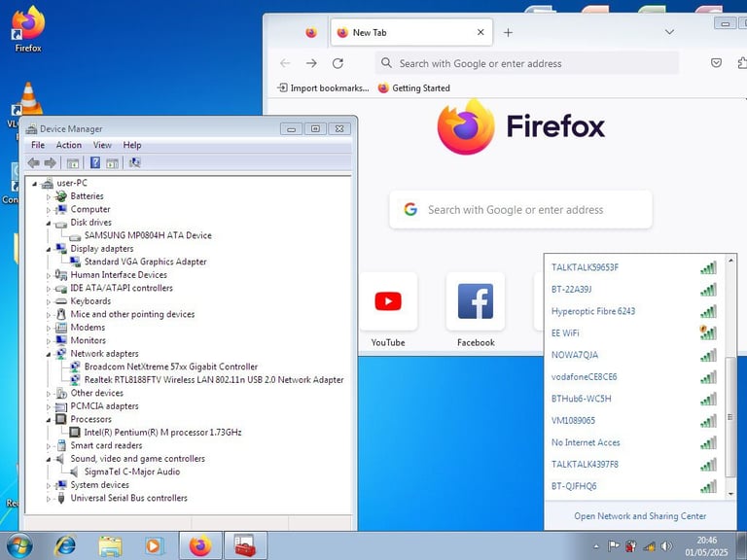This screenshot has width=747, height=560.
Task: Show hidden tray icons arrow
Action: [596, 546]
